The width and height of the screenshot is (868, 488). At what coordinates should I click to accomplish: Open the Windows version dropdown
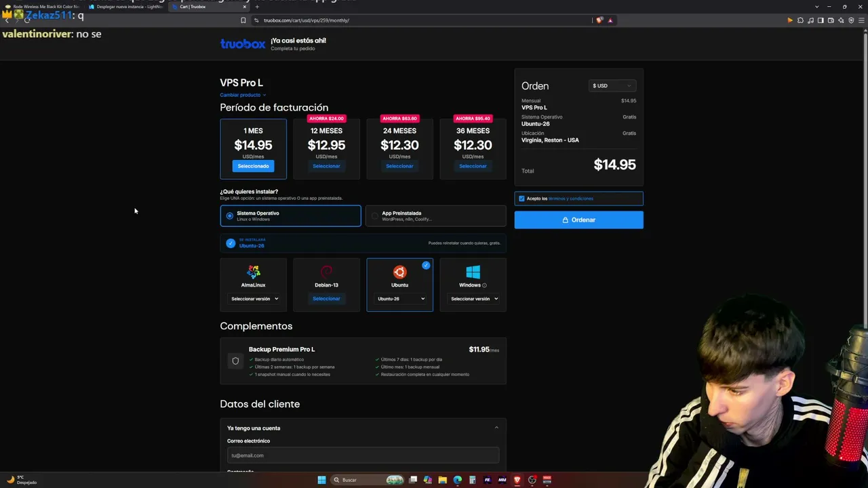473,299
